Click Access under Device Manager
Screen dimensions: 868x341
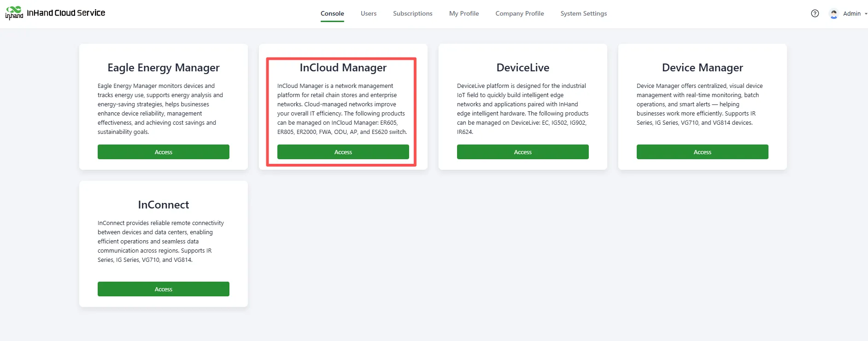pyautogui.click(x=703, y=152)
